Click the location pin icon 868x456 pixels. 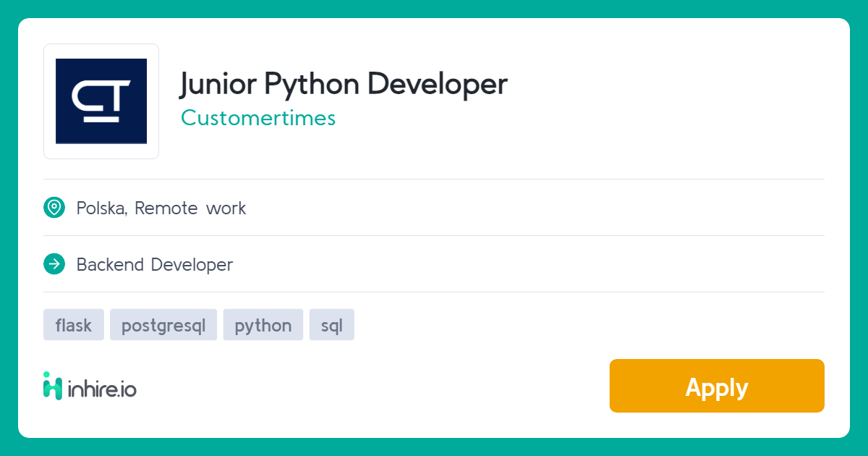click(x=54, y=208)
